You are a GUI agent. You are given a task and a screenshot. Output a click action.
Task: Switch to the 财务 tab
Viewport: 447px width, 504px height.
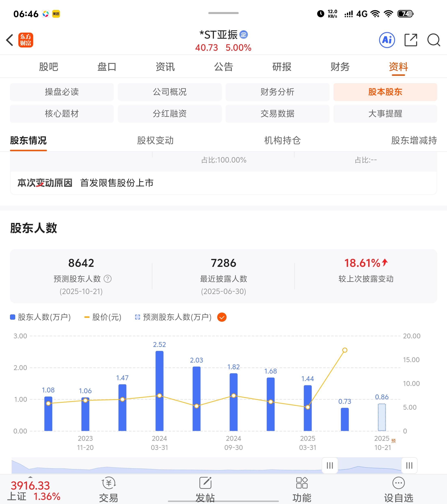coord(340,67)
